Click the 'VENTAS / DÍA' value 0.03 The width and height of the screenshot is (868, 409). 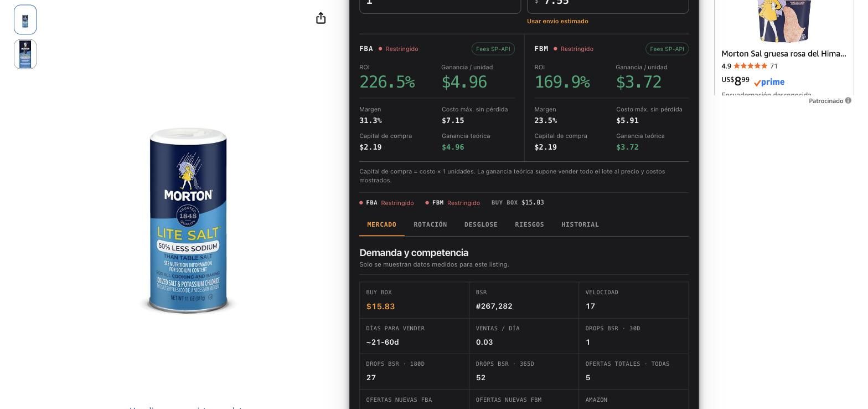coord(484,342)
